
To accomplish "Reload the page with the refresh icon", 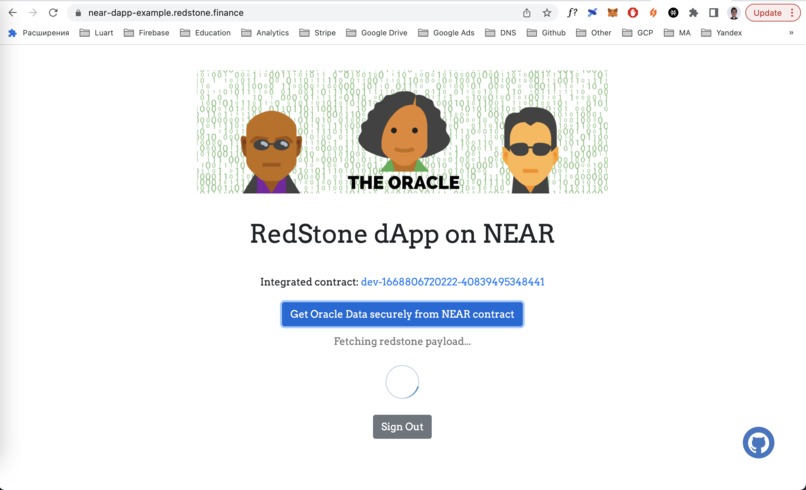I will pyautogui.click(x=53, y=13).
